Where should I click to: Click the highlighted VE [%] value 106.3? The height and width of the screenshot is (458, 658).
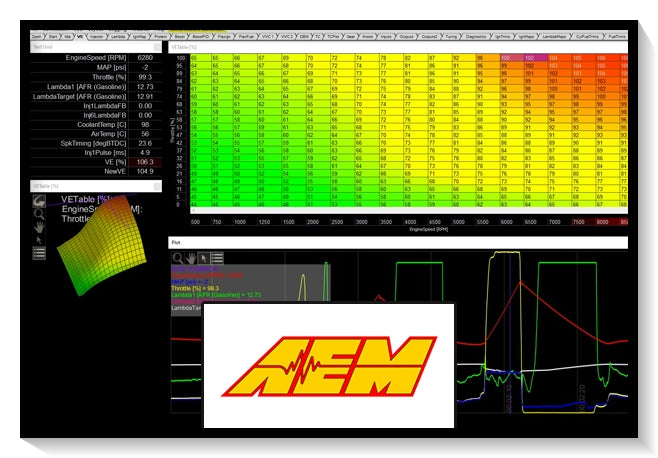click(145, 162)
